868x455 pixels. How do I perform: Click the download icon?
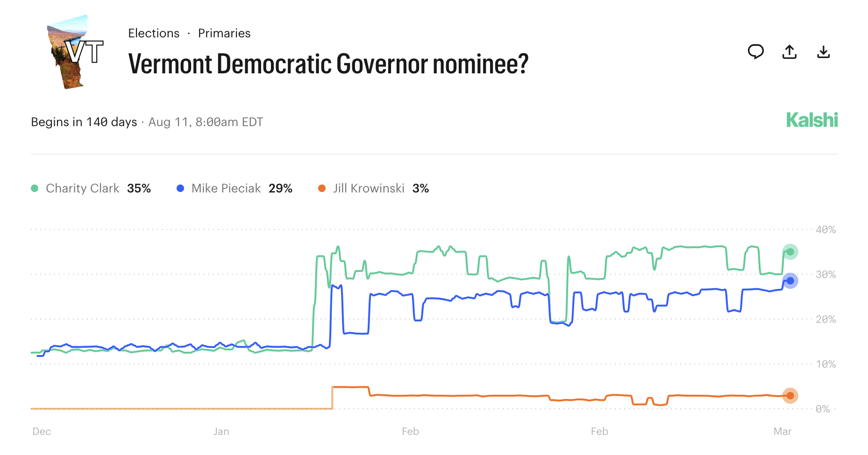coord(823,51)
